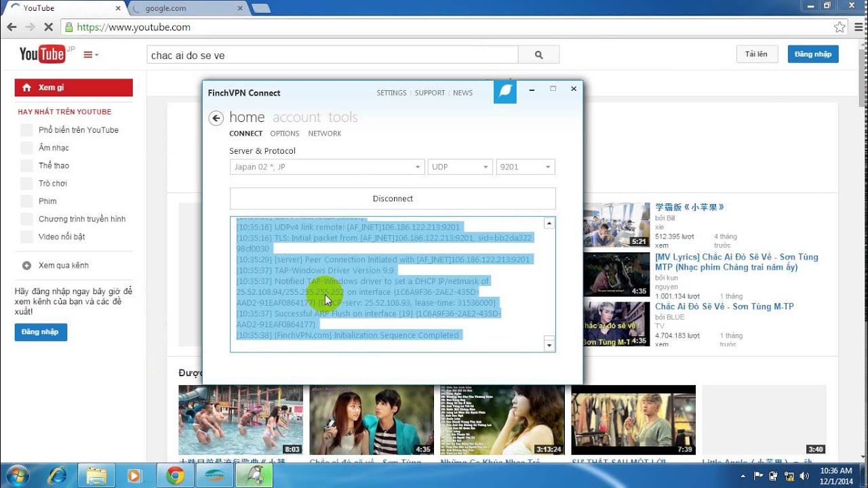Open the 5:21 classroom video thumbnail
Image resolution: width=868 pixels, height=488 pixels.
tap(616, 224)
